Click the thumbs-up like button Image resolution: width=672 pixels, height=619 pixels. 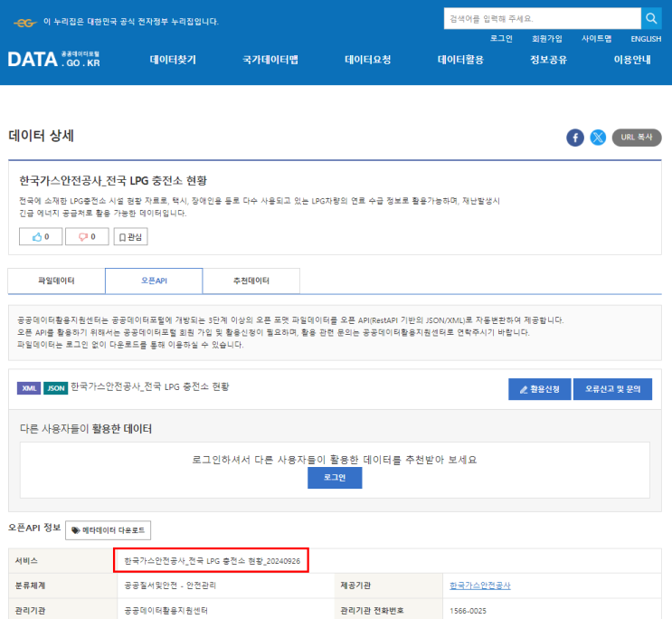(41, 237)
